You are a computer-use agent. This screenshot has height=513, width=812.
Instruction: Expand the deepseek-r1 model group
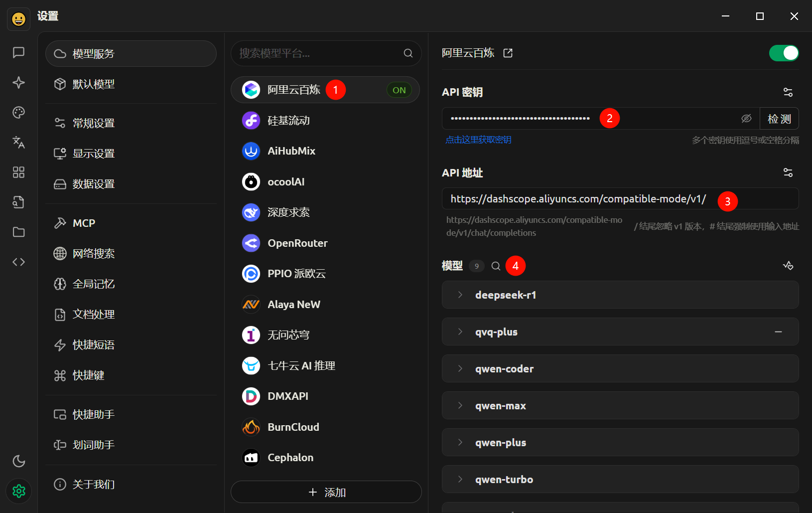(x=620, y=295)
